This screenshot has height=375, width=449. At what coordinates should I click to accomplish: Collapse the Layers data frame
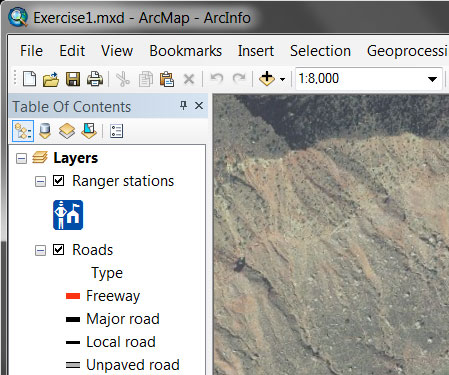pos(21,158)
